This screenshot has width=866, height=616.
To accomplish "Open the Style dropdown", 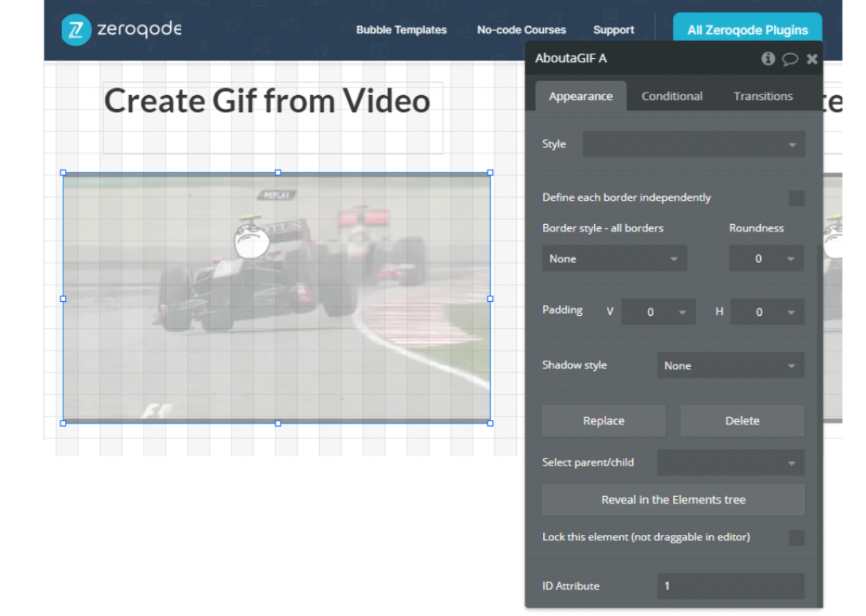I will [693, 144].
